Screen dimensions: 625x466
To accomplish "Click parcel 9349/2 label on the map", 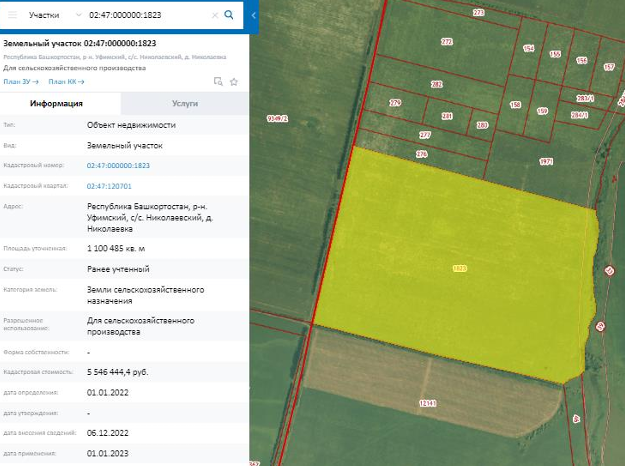I will [277, 118].
